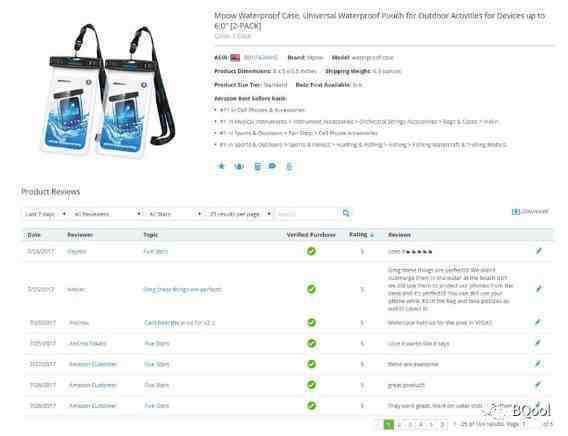568x436 pixels.
Task: Open the 'omg these things are perfect' topic link
Action: [183, 289]
